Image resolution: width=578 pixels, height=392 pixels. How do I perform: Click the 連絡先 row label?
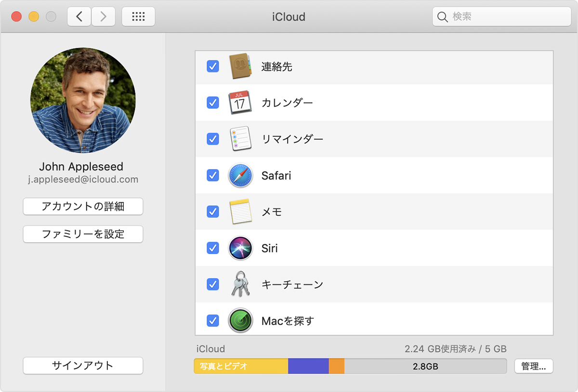[x=277, y=66]
